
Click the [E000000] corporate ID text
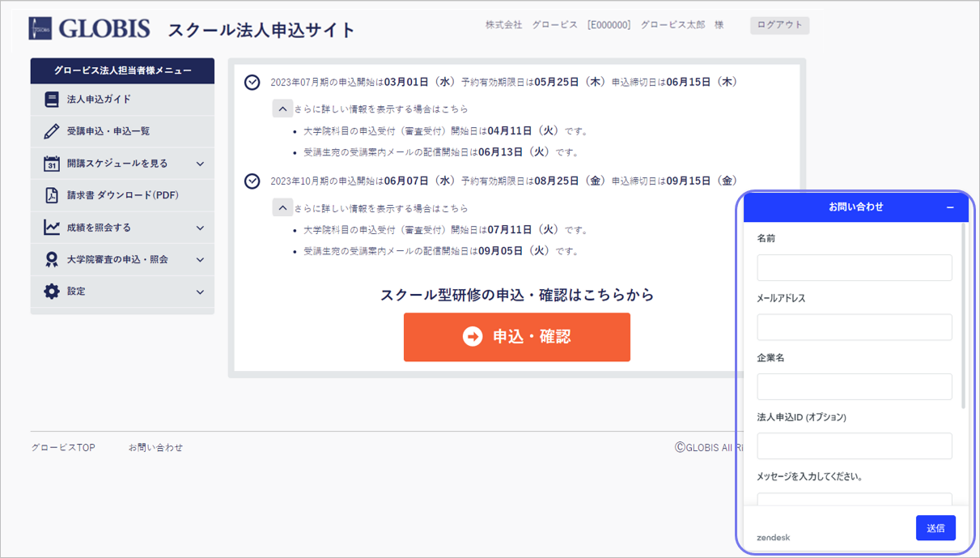pyautogui.click(x=609, y=25)
